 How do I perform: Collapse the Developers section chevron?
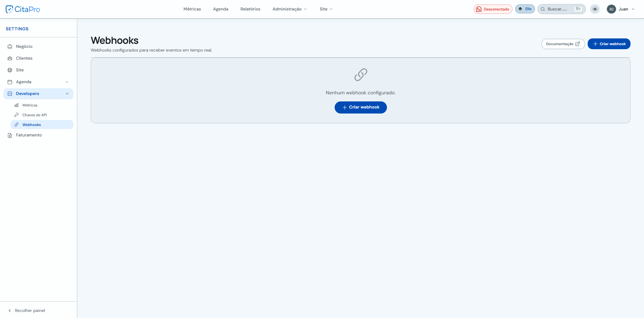coord(67,94)
